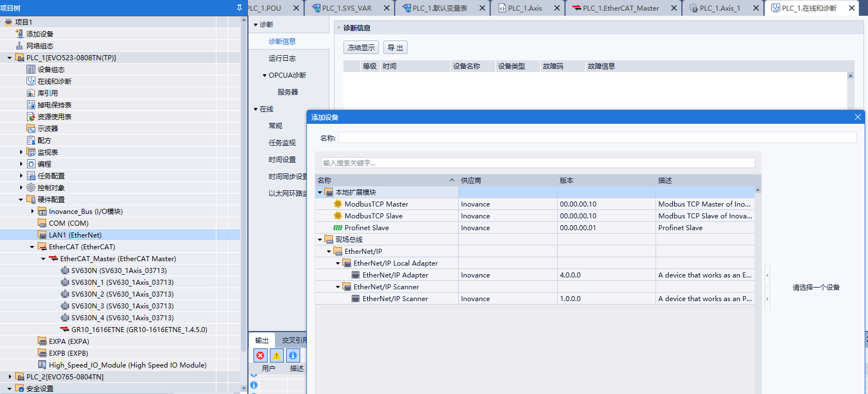The width and height of the screenshot is (868, 394).
Task: Toggle the info message filter button
Action: point(293,356)
